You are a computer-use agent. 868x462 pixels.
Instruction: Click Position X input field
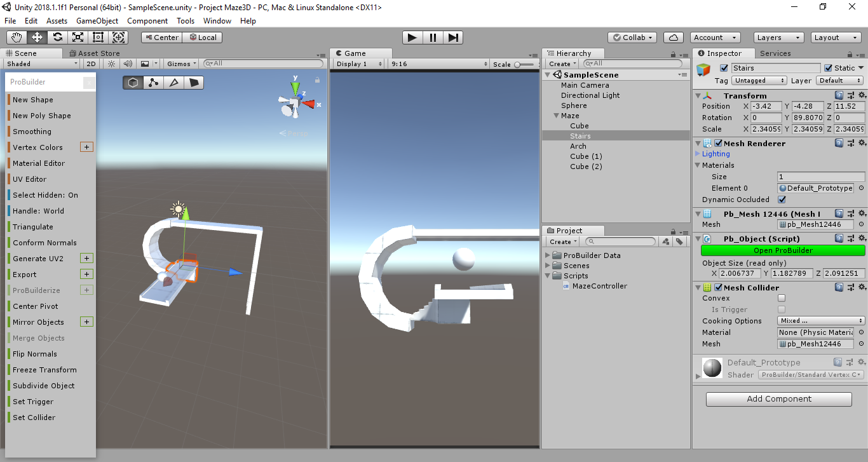766,106
